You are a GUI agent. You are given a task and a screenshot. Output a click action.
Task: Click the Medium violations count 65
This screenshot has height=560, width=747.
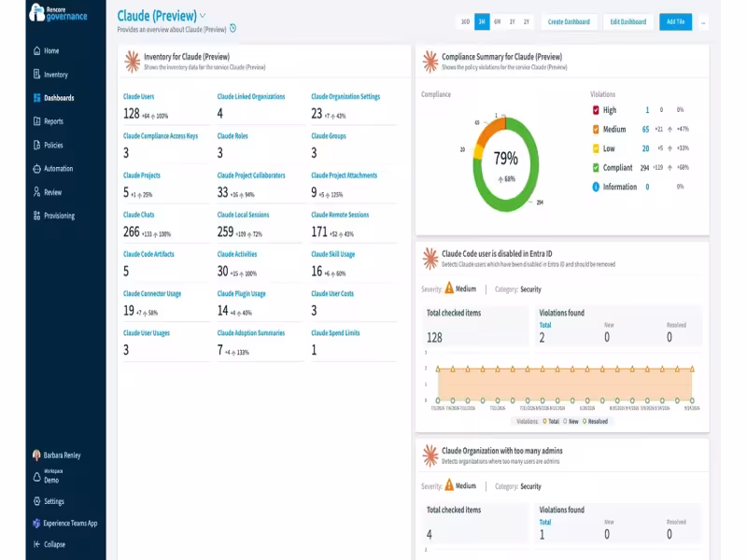(645, 129)
